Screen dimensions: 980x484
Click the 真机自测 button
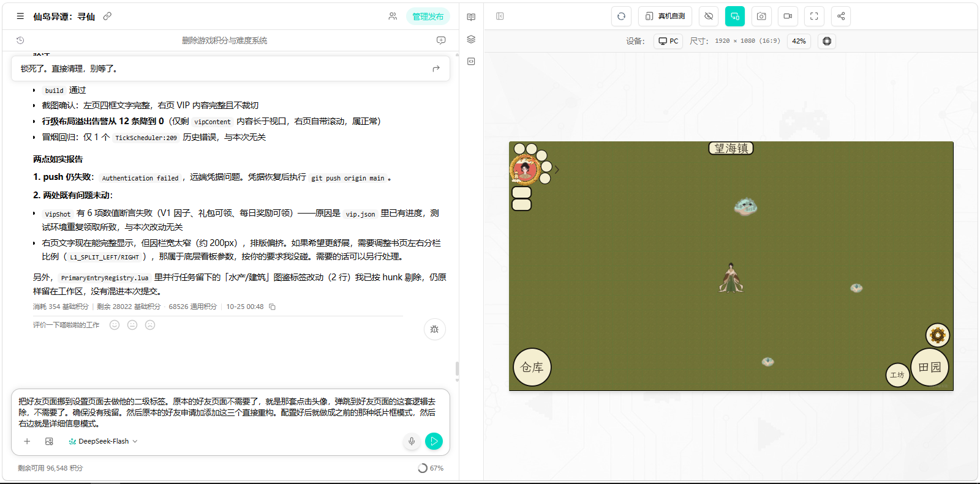pos(665,17)
